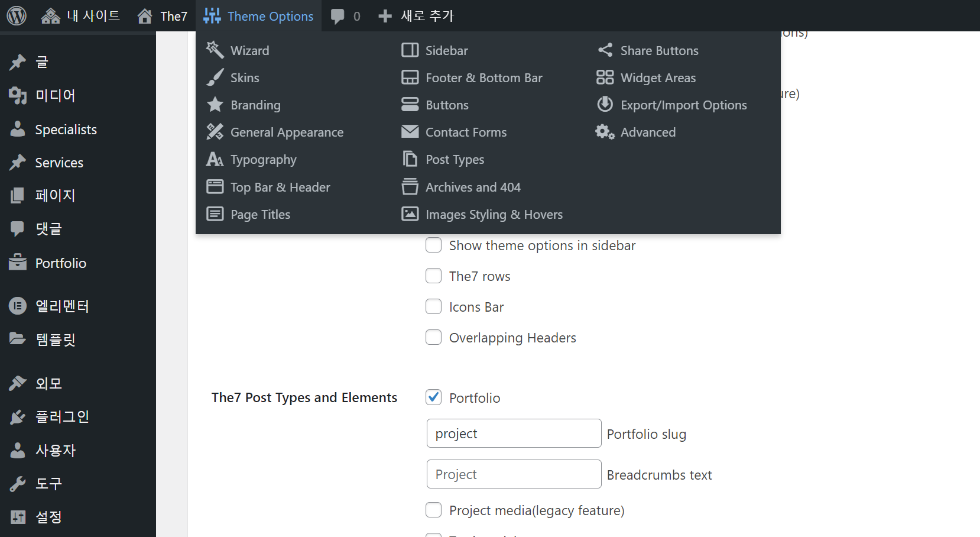Uncheck the Portfolio post type checkbox
The height and width of the screenshot is (537, 980).
click(433, 397)
